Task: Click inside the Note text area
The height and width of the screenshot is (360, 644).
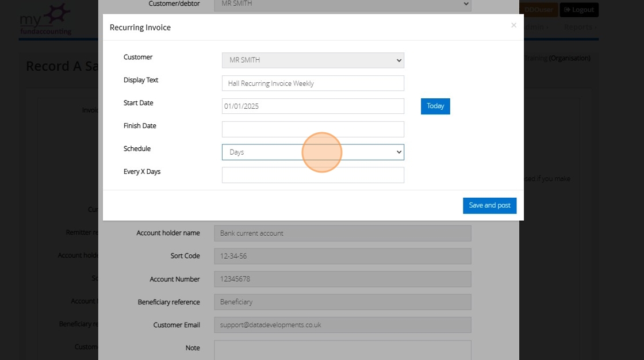Action: 342,349
